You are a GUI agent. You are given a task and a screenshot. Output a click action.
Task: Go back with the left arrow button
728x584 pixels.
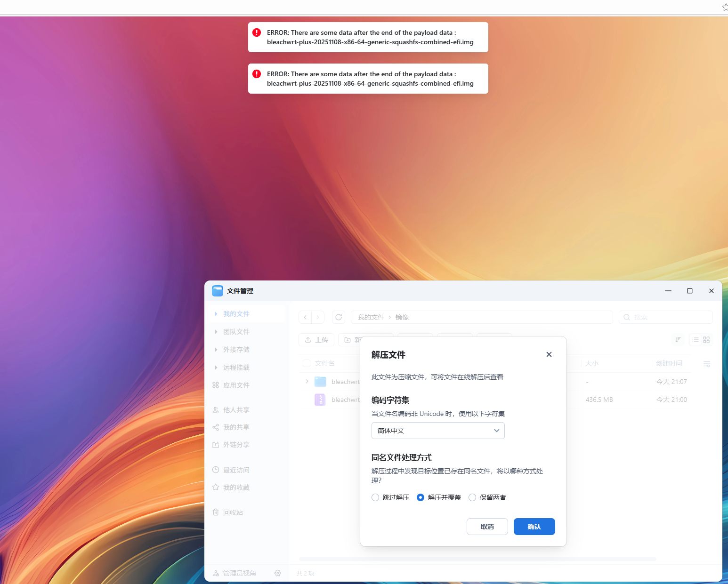(305, 317)
